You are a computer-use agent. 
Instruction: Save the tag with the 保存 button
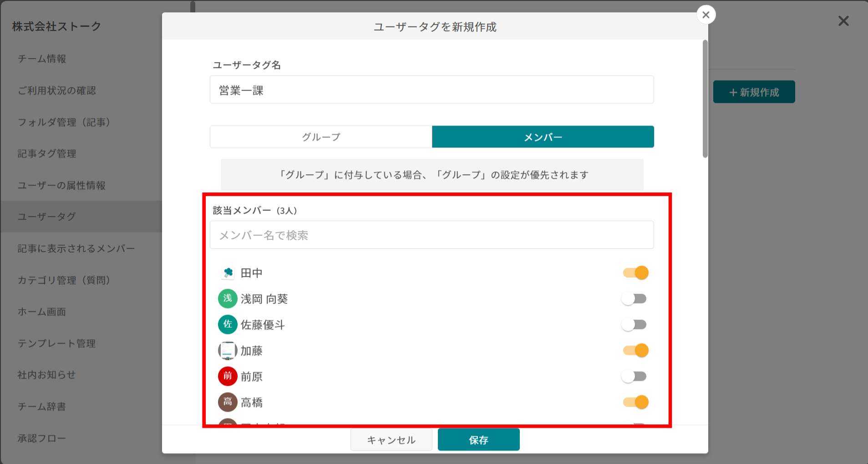point(478,439)
